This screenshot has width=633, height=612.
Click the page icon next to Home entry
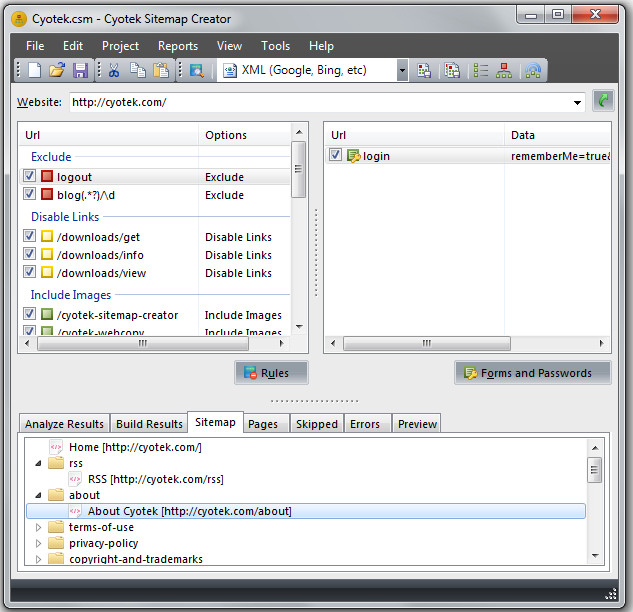point(56,447)
